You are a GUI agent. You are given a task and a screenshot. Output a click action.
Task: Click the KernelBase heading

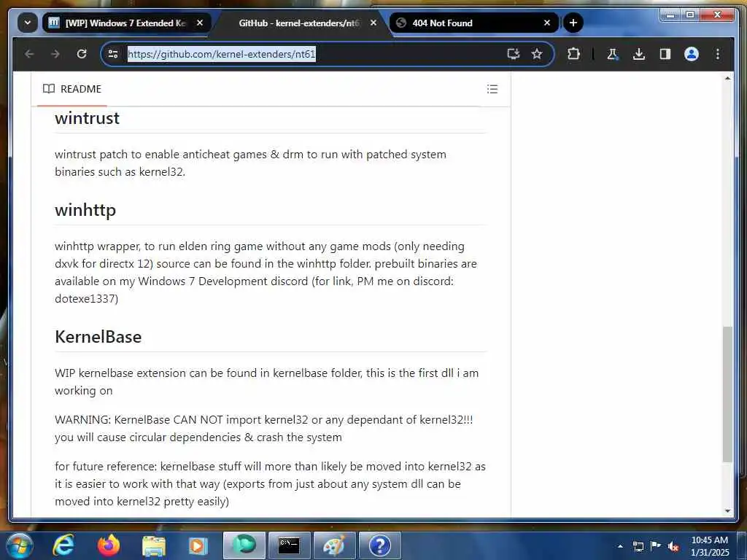click(98, 337)
